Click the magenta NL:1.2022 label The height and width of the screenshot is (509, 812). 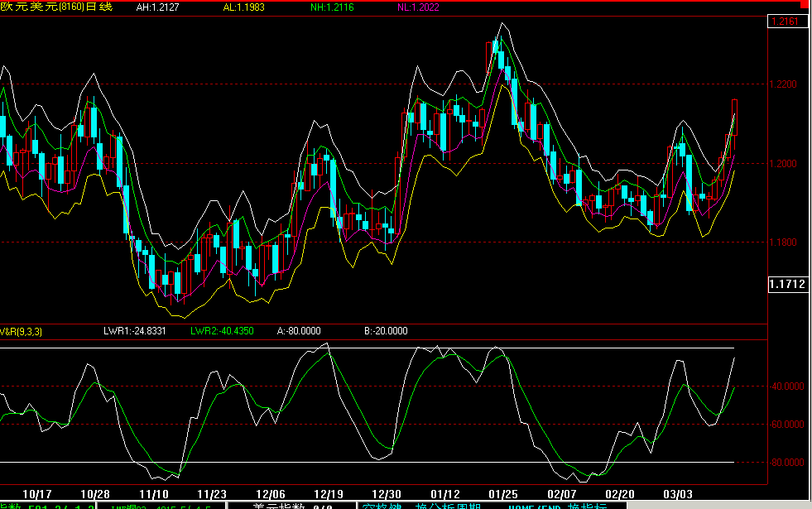click(x=418, y=7)
